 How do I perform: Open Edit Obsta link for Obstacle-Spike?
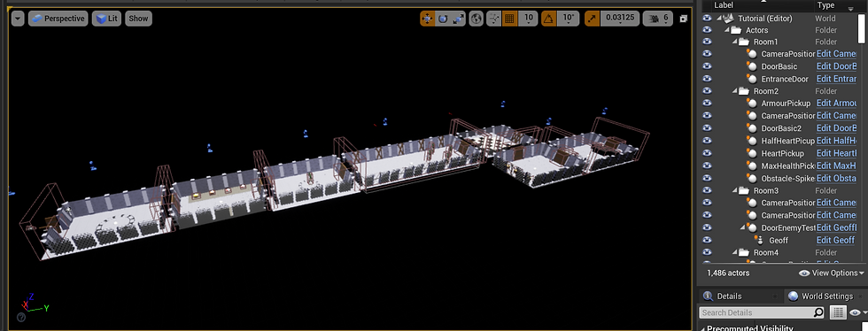tap(836, 178)
